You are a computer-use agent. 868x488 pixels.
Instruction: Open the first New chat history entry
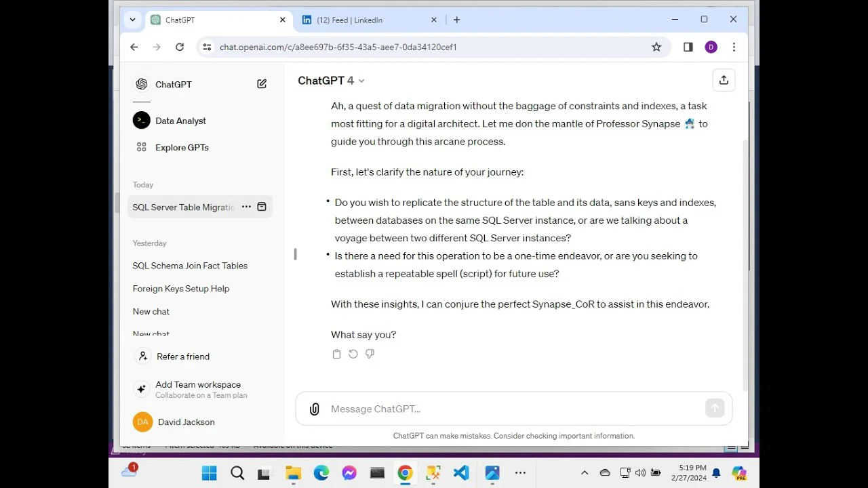pyautogui.click(x=151, y=312)
